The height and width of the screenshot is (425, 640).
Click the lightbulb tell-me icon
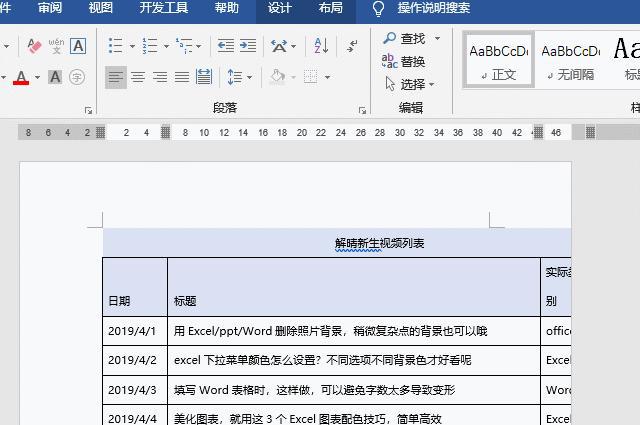pyautogui.click(x=378, y=8)
